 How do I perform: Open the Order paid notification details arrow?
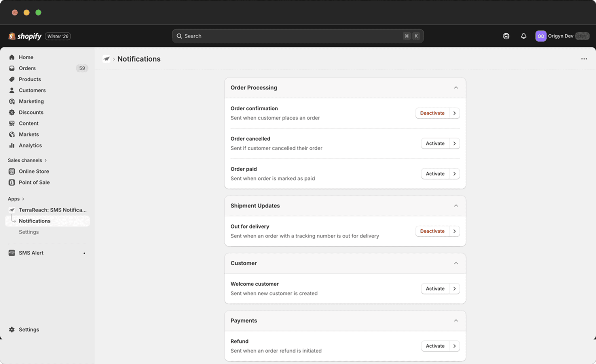tap(454, 174)
